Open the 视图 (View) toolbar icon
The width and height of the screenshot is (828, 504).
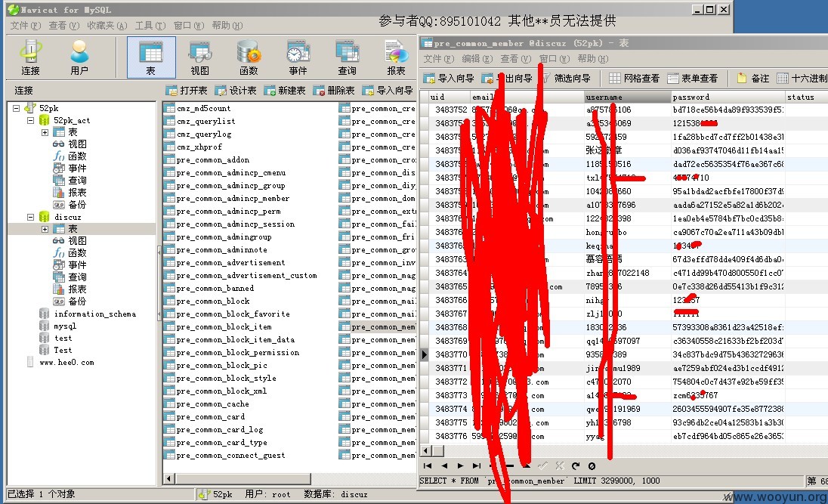pyautogui.click(x=199, y=57)
